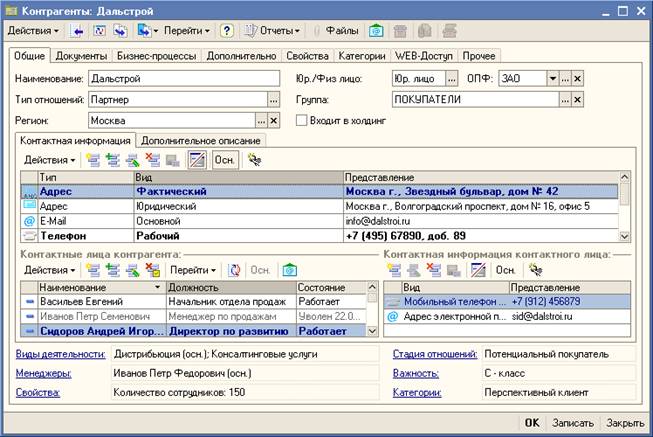Click refresh icon in contact persons toolbar
This screenshot has width=653, height=437.
(x=234, y=270)
